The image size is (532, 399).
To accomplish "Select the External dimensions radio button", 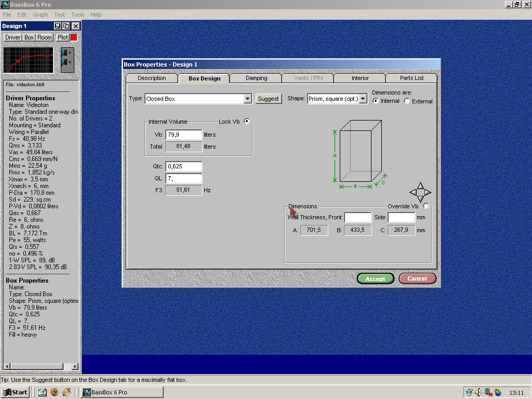I will [407, 101].
